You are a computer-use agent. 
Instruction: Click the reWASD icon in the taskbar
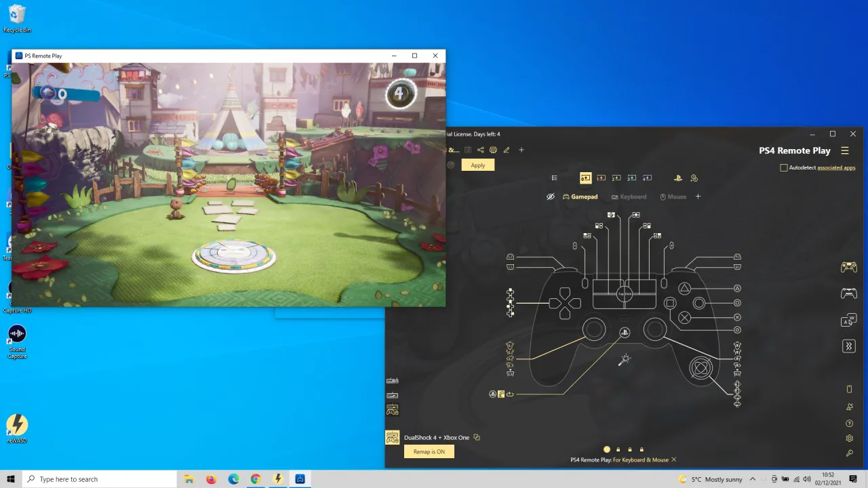tap(277, 479)
